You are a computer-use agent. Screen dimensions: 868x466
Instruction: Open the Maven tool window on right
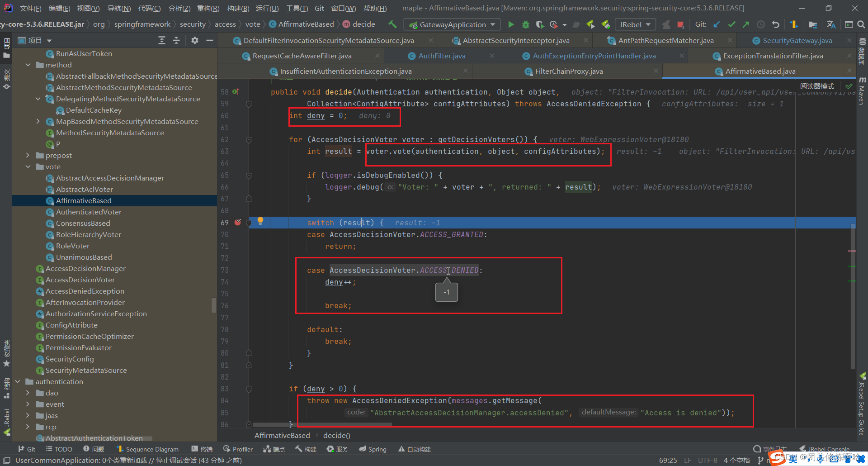[862, 91]
